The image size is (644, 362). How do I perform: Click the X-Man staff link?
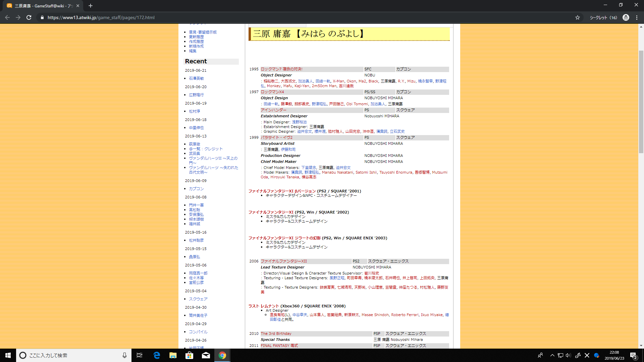[x=338, y=81]
